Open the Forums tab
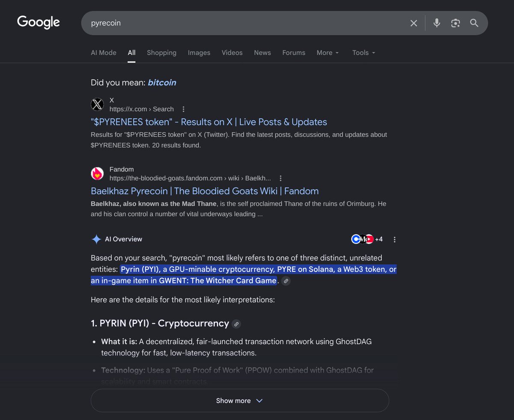Image resolution: width=514 pixels, height=420 pixels. 294,53
